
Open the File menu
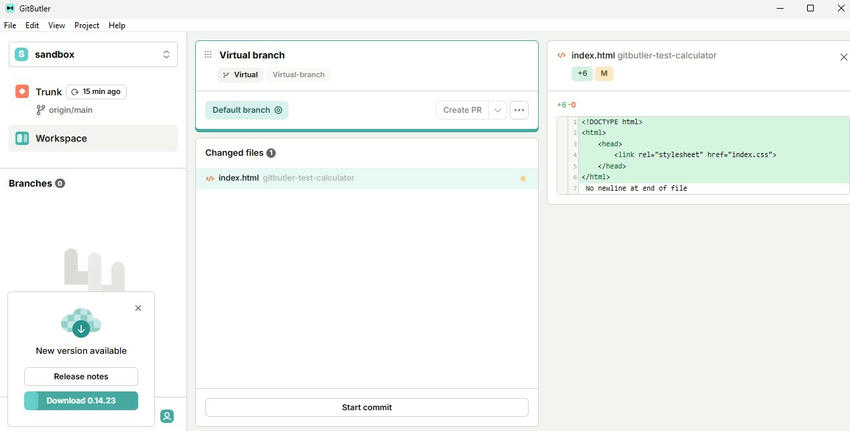[10, 25]
